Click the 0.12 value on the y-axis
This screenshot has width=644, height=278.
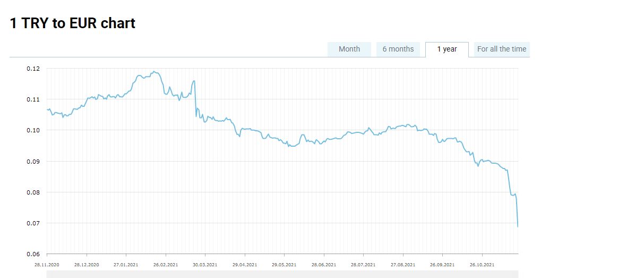(x=33, y=69)
